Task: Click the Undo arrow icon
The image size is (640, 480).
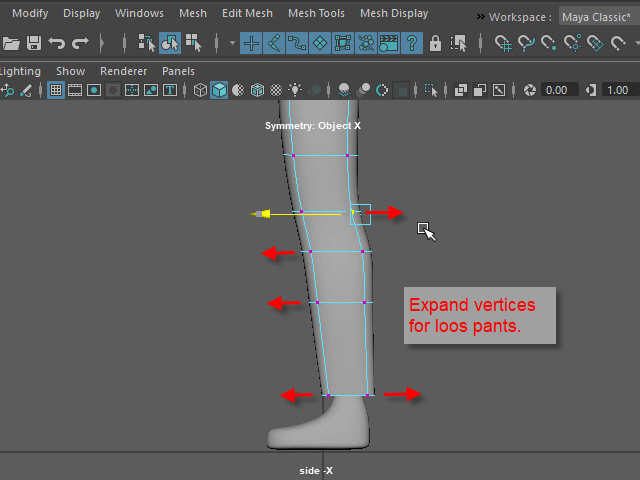Action: [57, 43]
